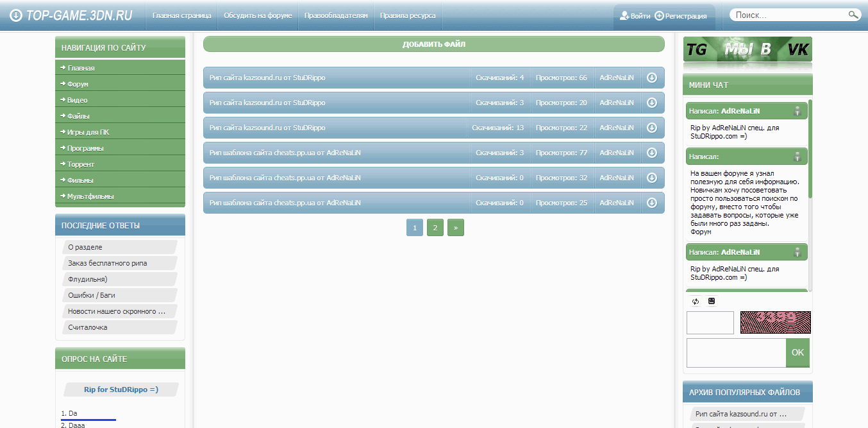Click the captcha code input field
The height and width of the screenshot is (428, 868).
click(x=710, y=323)
